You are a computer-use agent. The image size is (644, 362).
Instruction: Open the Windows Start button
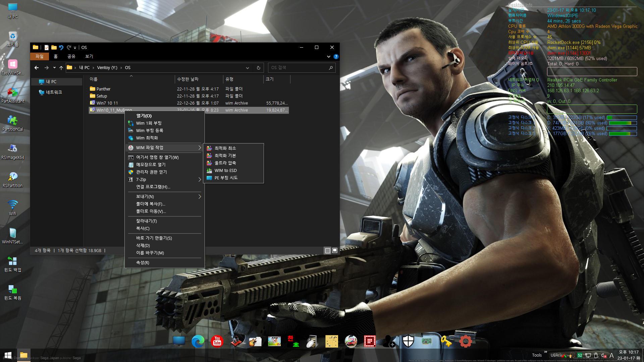(8, 355)
